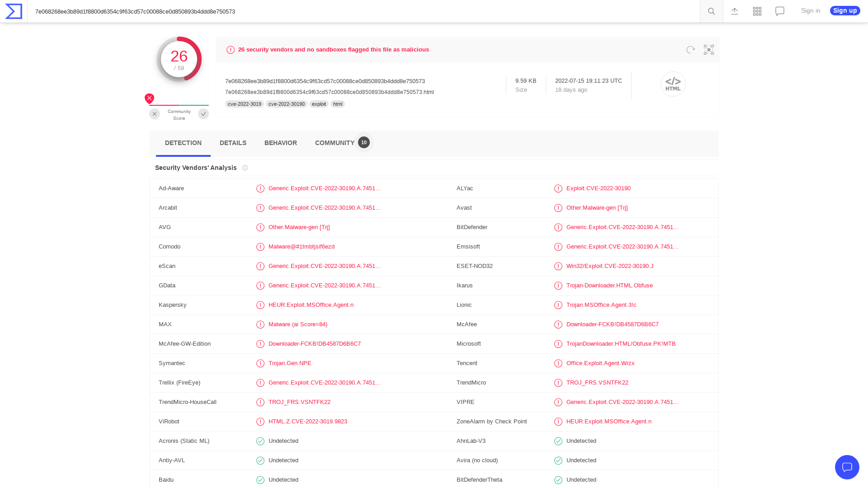This screenshot has height=488, width=868.
Task: Click the .html filename text
Action: tap(330, 92)
